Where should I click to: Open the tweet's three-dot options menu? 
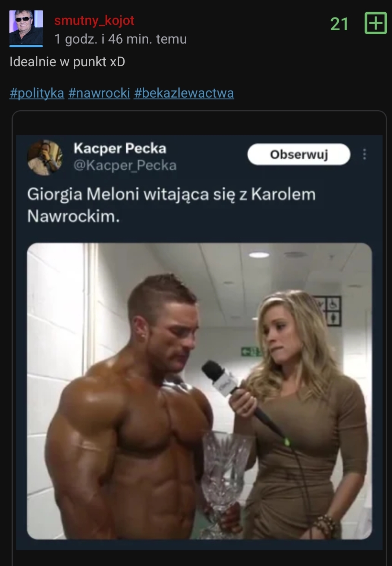click(364, 154)
